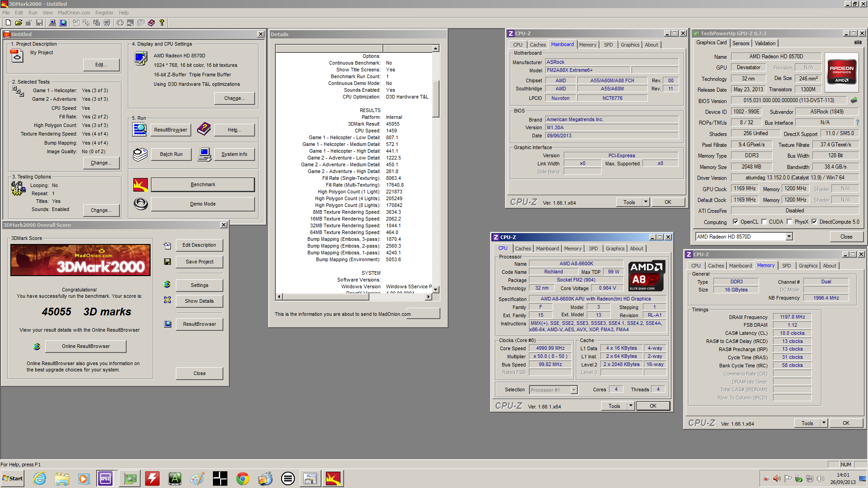Click the ResultBrowser toolbar icon
Screen dimensions: 868x488
63,23
